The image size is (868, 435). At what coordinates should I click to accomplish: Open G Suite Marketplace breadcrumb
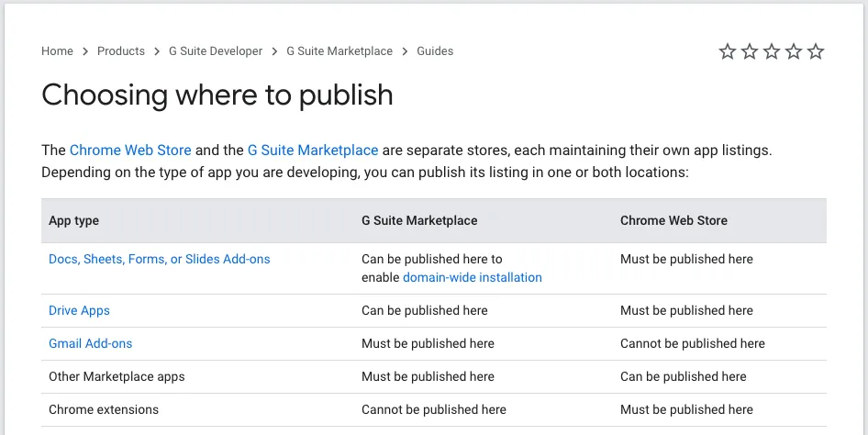[339, 51]
